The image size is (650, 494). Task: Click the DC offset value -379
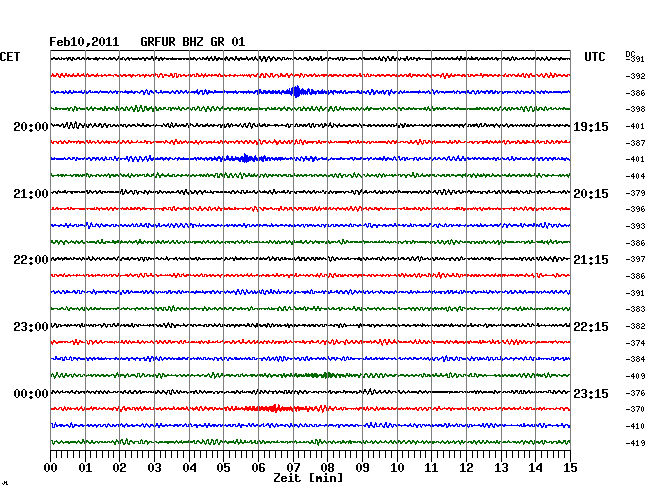click(635, 193)
